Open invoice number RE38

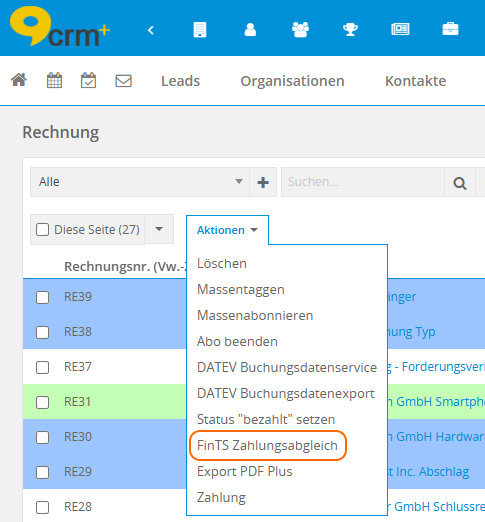[x=78, y=332]
